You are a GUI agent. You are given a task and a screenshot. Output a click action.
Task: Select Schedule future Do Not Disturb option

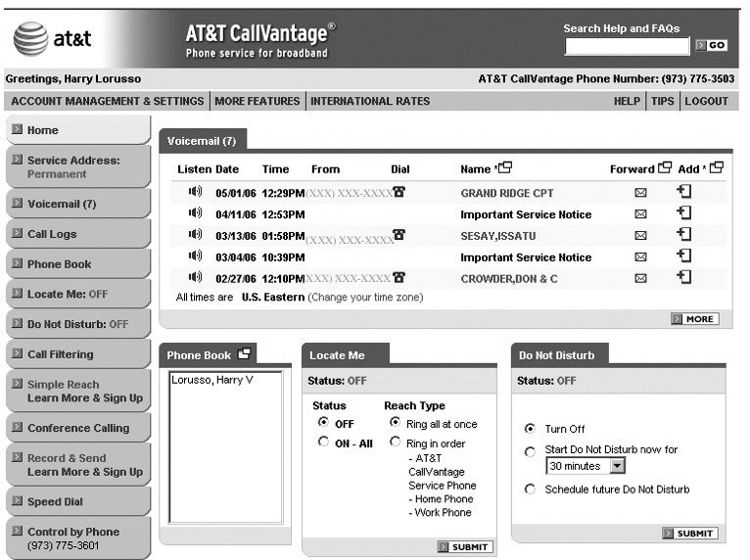pos(531,489)
